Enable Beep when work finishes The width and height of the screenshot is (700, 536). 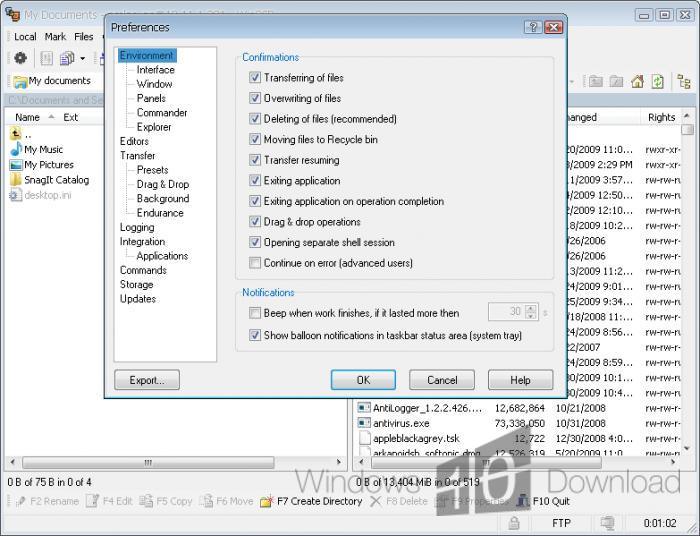tap(254, 313)
